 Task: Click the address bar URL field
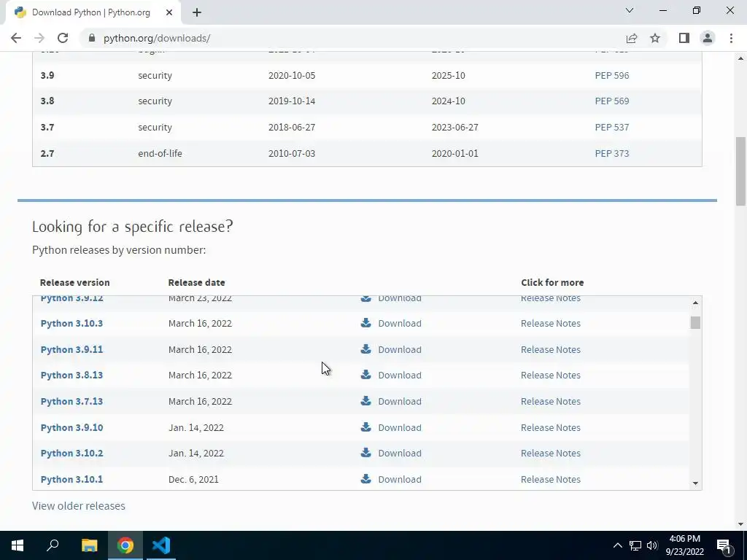[352, 38]
